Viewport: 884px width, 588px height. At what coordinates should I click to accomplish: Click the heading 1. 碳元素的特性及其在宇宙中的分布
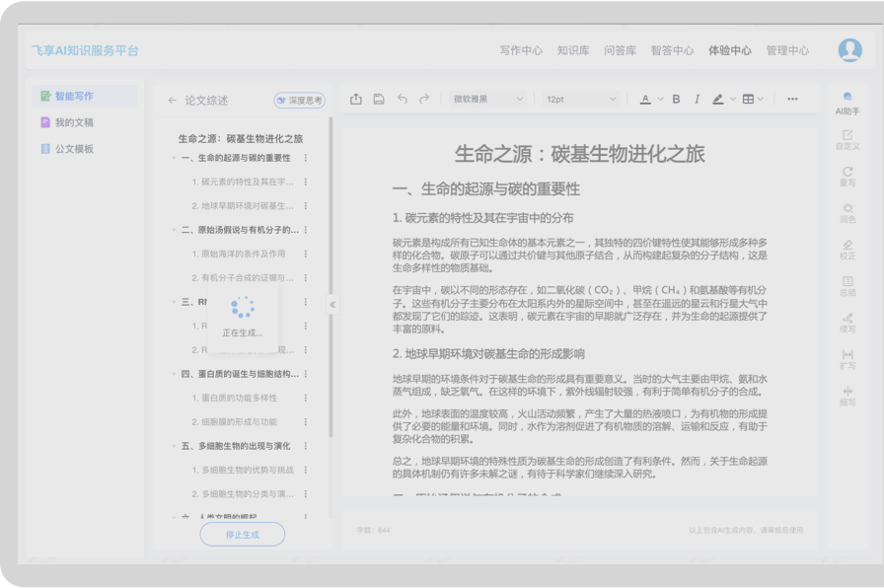click(x=483, y=218)
